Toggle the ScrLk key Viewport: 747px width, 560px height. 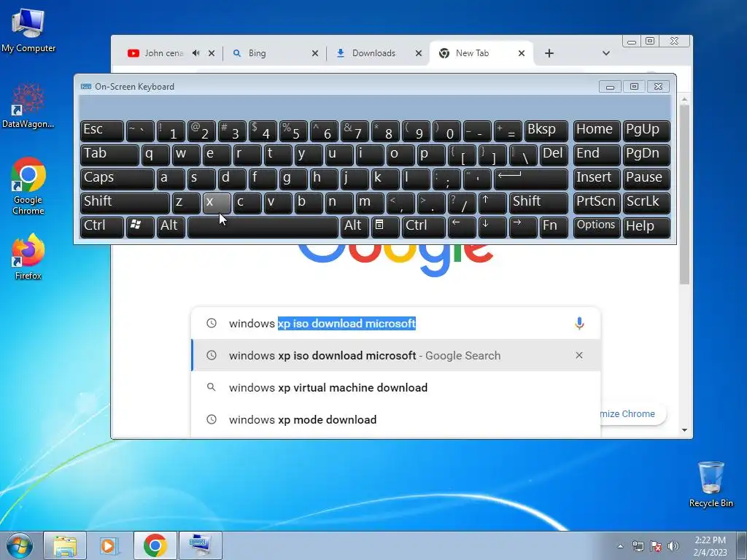pos(646,203)
